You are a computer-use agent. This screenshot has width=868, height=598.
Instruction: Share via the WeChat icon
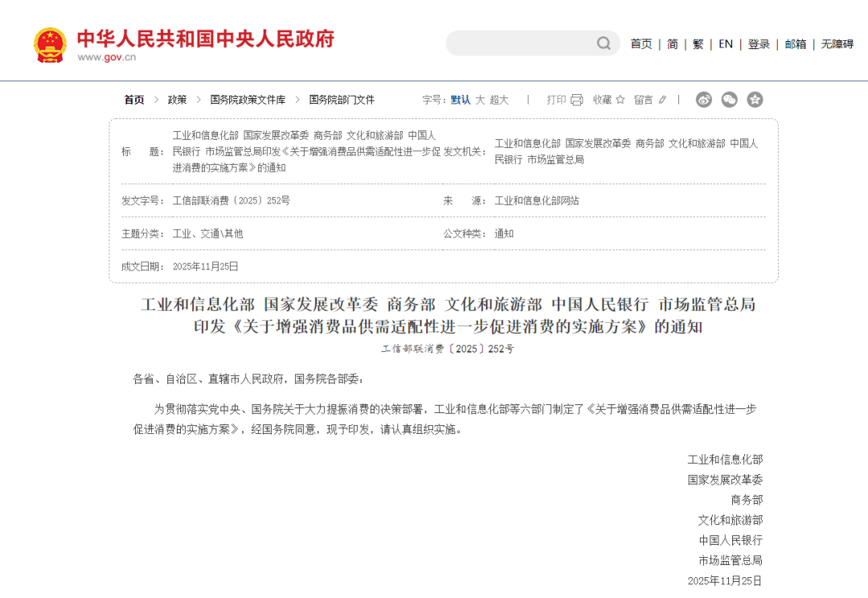(729, 100)
